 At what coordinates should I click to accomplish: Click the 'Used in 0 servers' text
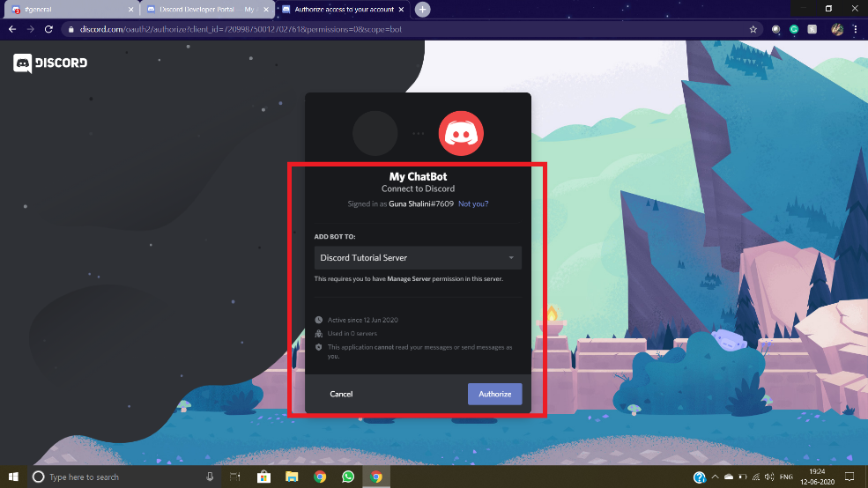click(x=352, y=334)
